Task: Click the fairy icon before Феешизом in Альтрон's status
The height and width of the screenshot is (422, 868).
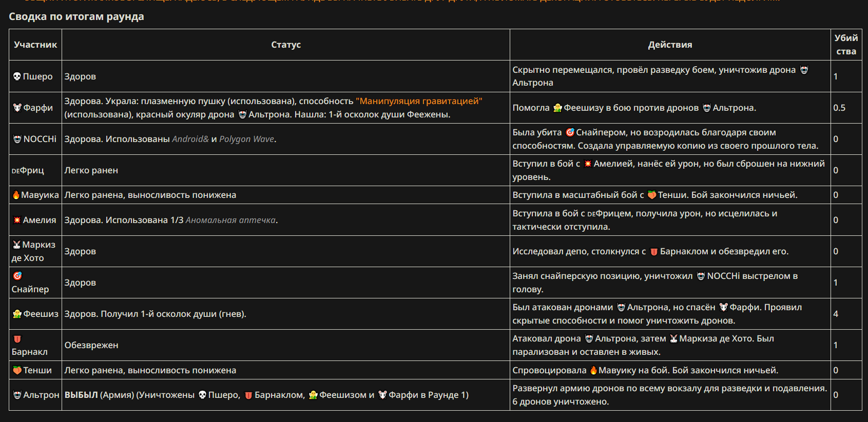Action: tap(313, 395)
